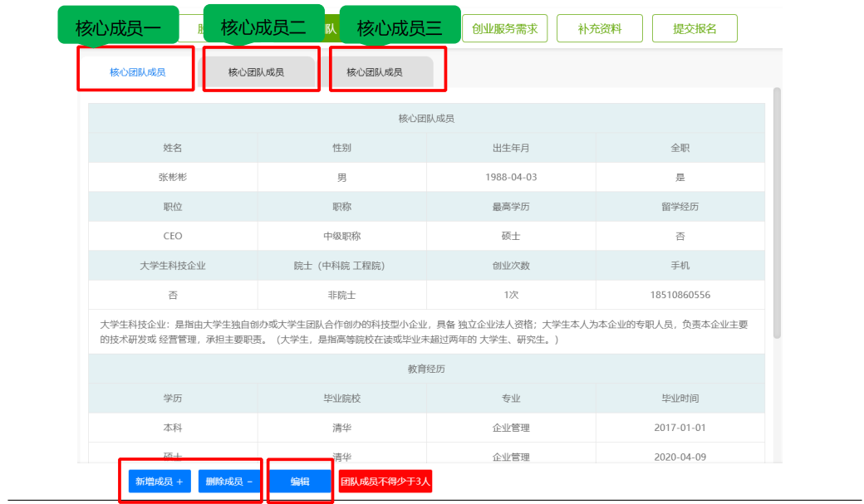This screenshot has height=504, width=864.
Task: Click the 毕业院校 column header
Action: 341,399
